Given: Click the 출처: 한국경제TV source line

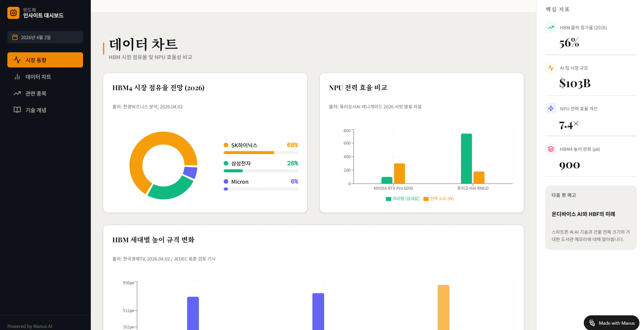Looking at the screenshot, I should pos(164,259).
